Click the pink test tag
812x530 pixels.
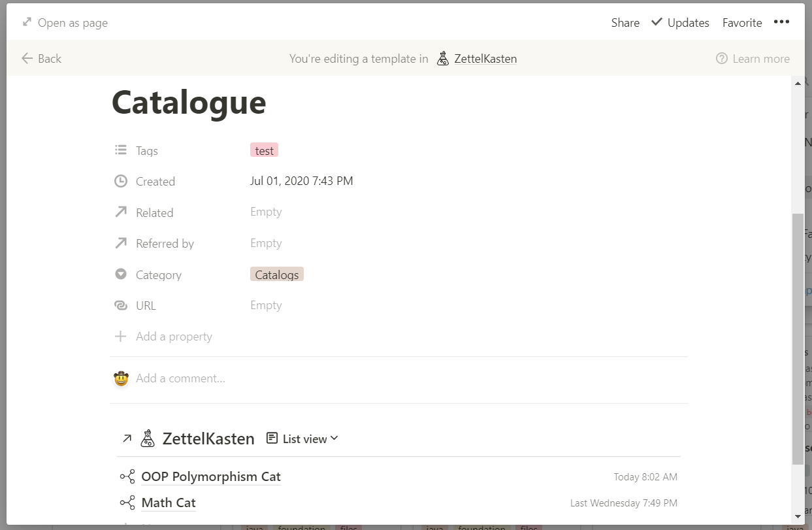click(264, 150)
